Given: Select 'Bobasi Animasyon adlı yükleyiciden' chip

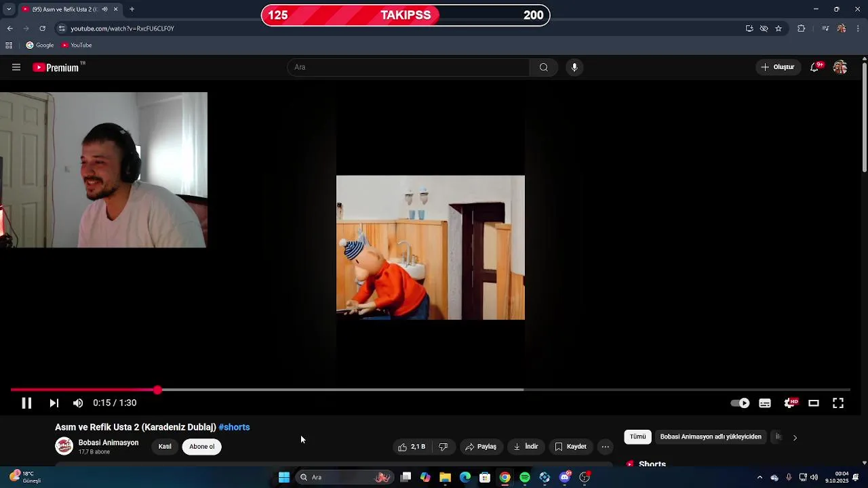Looking at the screenshot, I should point(711,437).
